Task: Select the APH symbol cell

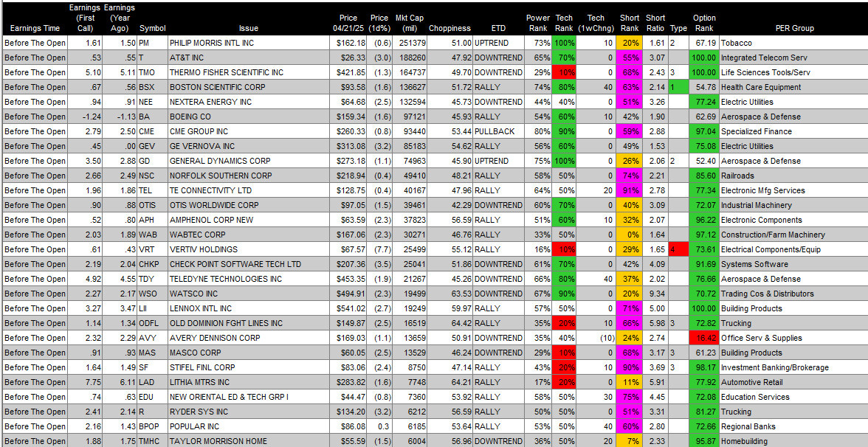Action: (x=152, y=220)
